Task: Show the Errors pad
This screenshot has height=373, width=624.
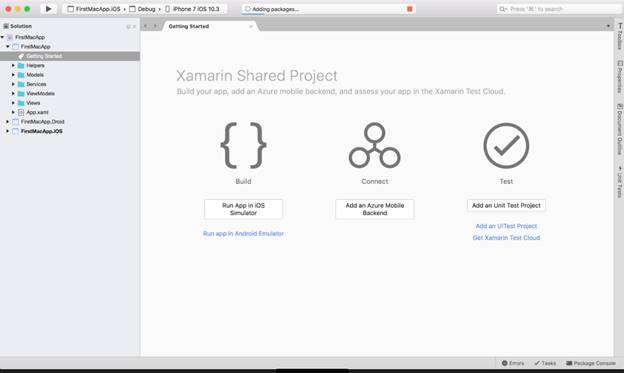Action: click(x=513, y=363)
